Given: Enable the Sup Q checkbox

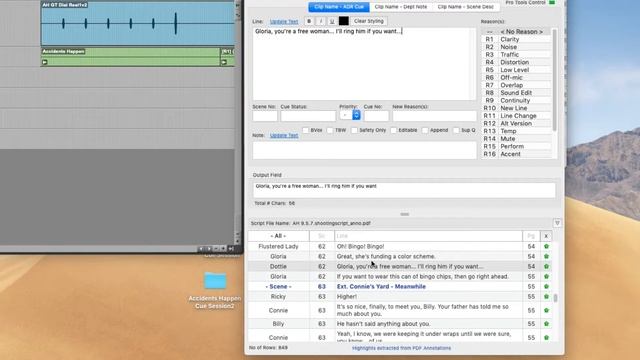Looking at the screenshot, I should click(x=456, y=130).
